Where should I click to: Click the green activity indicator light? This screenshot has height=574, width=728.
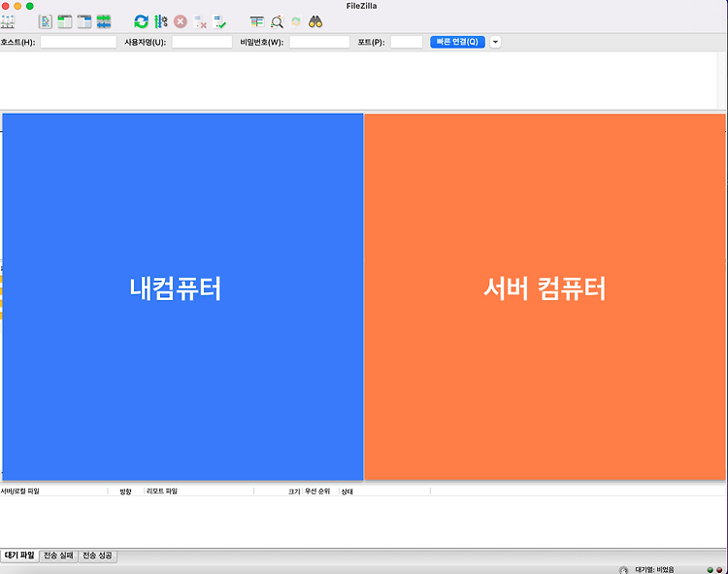710,570
